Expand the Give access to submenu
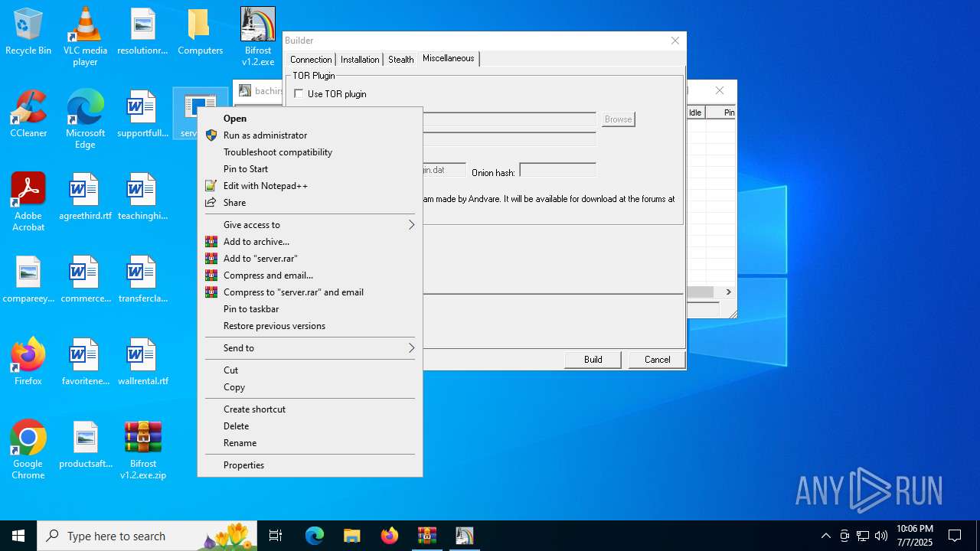The width and height of the screenshot is (980, 551). [x=310, y=224]
